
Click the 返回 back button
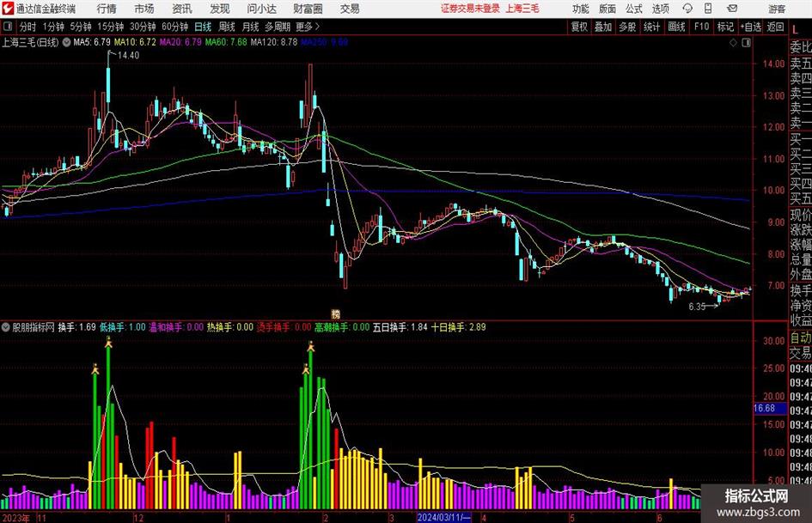pos(776,27)
